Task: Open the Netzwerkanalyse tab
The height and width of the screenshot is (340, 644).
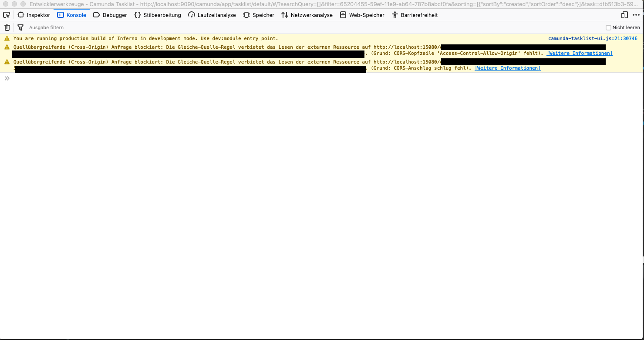Action: pyautogui.click(x=307, y=15)
